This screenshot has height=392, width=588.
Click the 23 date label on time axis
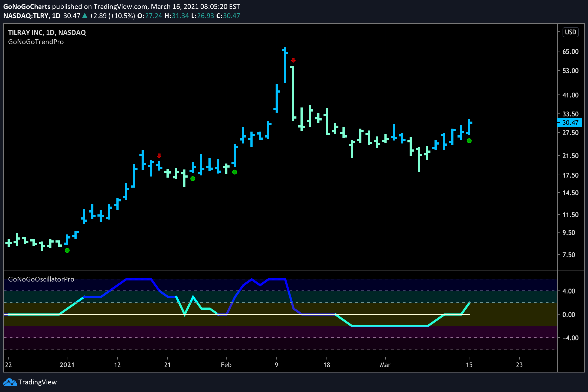[519, 365]
